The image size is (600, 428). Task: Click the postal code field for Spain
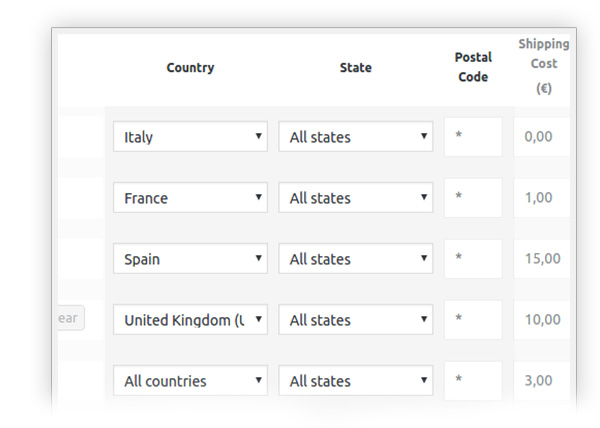[473, 259]
